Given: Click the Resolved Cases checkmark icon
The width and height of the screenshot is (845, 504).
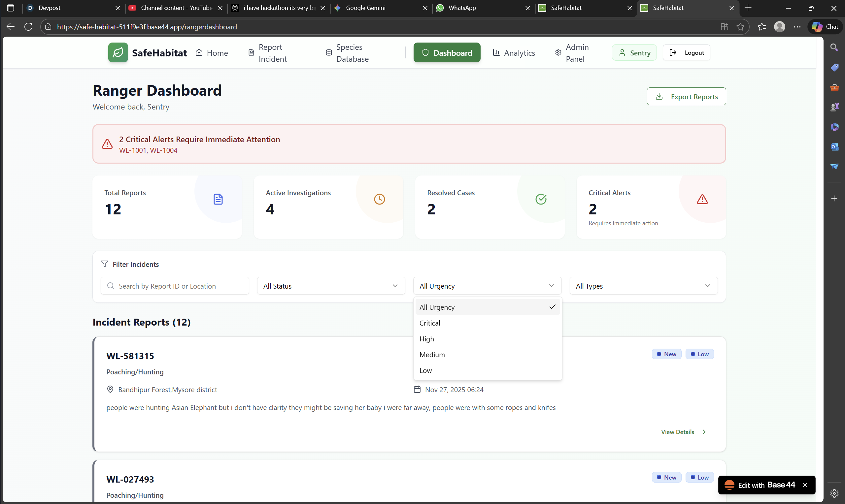Looking at the screenshot, I should pos(541,199).
